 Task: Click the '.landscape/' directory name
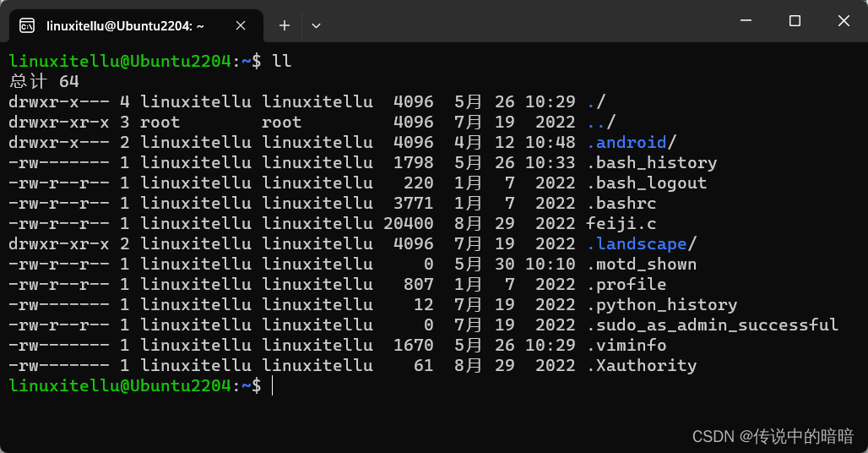(x=642, y=243)
